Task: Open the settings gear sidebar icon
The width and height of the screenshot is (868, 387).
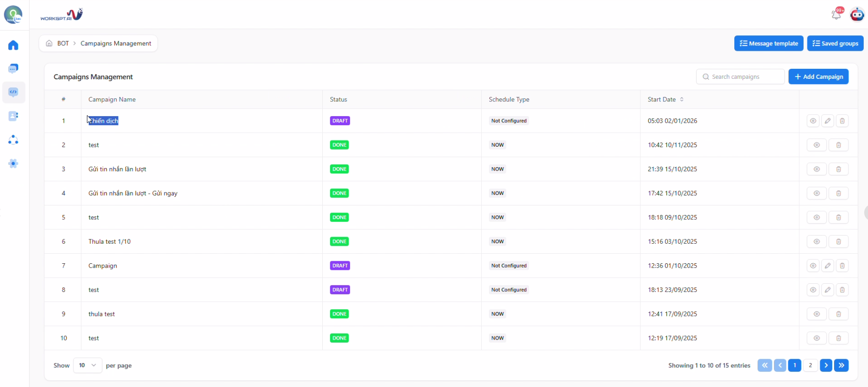Action: coord(13,163)
